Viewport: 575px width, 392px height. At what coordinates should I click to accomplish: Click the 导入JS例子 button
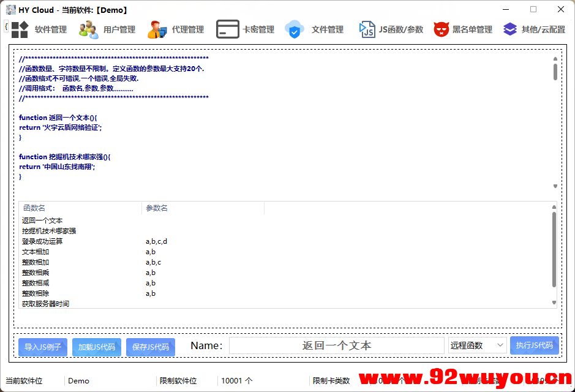42,347
